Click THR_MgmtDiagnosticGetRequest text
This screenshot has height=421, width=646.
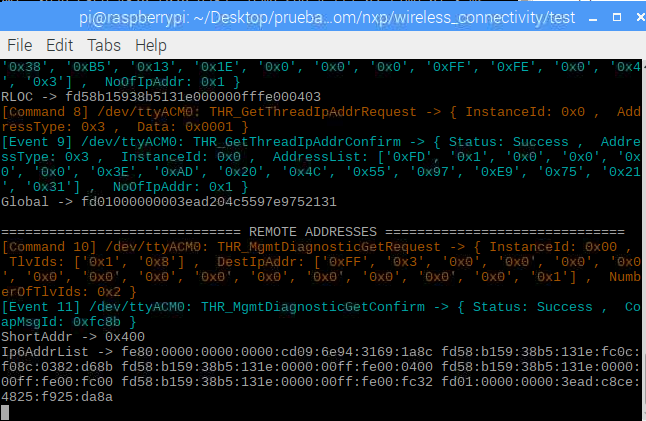(x=329, y=247)
